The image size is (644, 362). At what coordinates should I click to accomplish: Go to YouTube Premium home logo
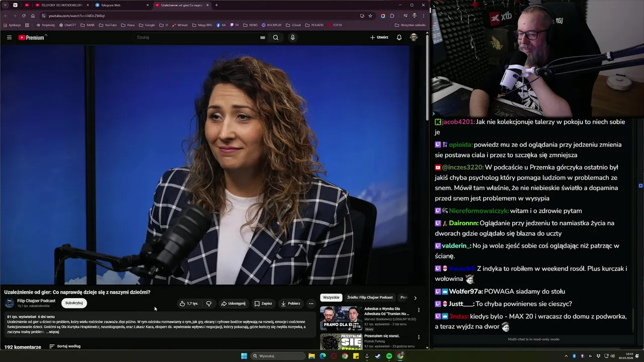(x=32, y=37)
